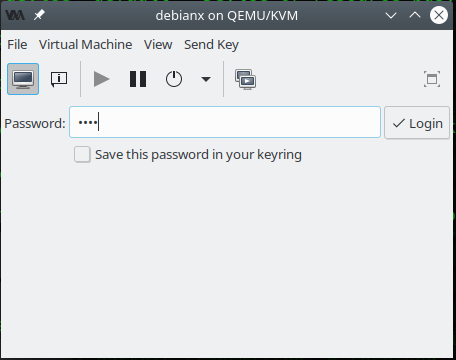Show the graphical console view
This screenshot has height=360, width=456.
point(23,79)
